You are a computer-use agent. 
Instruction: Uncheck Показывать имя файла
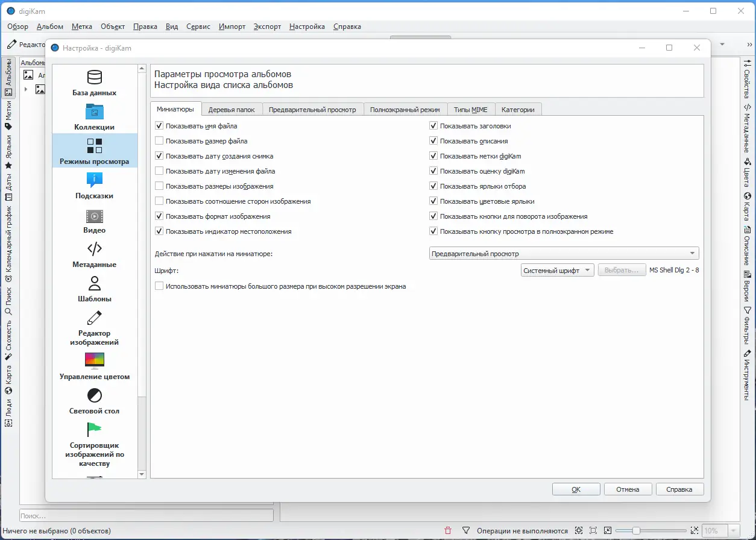click(159, 126)
